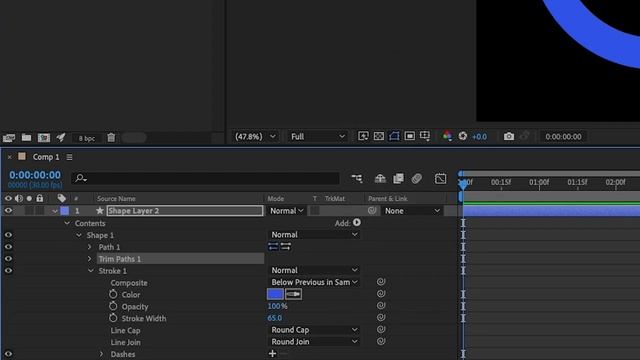Toggle Stroke 1 visibility eye
The image size is (640, 360).
8,271
